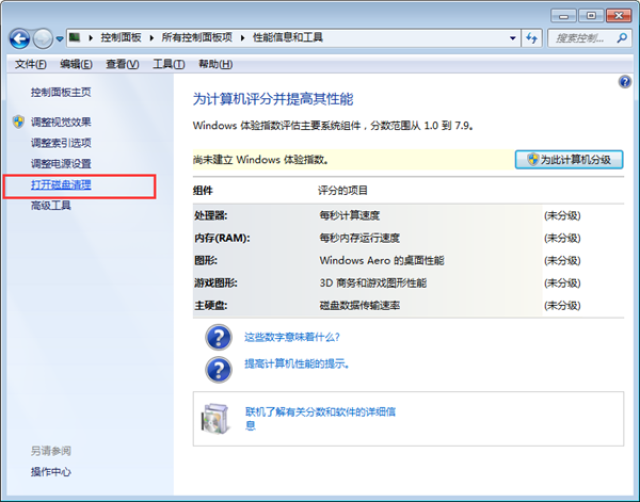Open the recent pages dropdown arrow
This screenshot has height=502, width=640.
[x=60, y=39]
